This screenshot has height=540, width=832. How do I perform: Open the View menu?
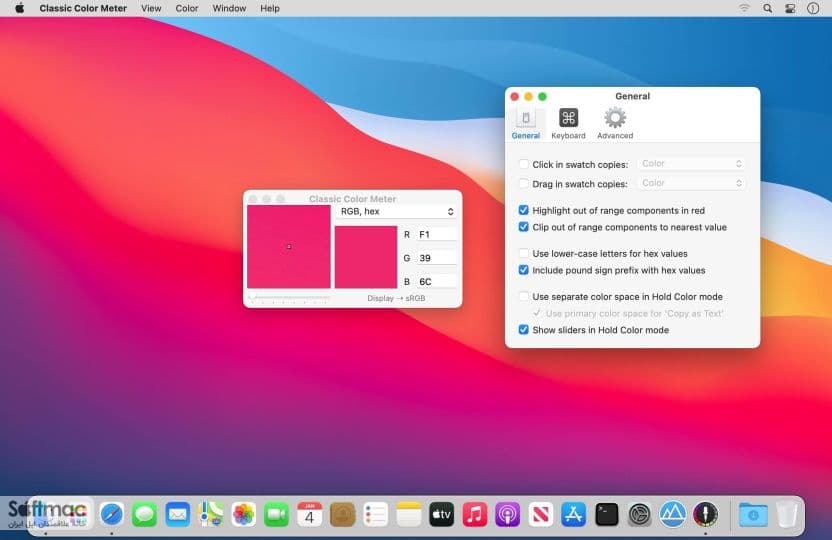(151, 8)
